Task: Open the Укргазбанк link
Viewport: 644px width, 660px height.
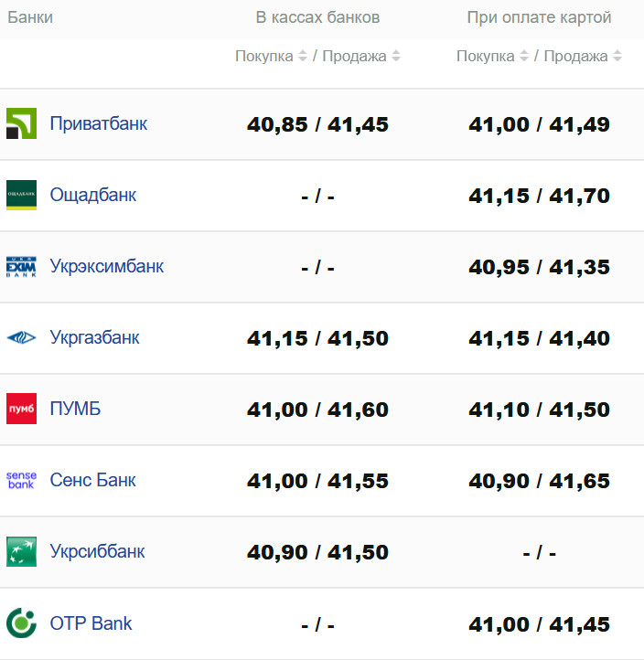Action: pos(94,338)
